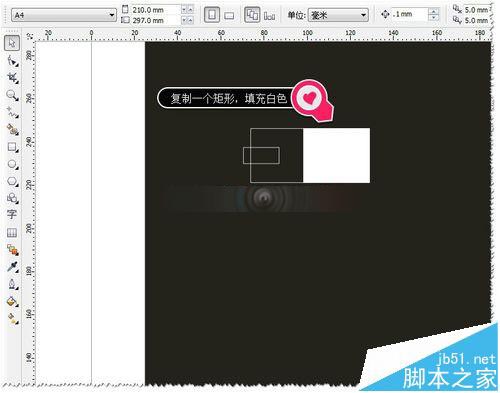Image resolution: width=500 pixels, height=393 pixels.
Task: Select the Table tool
Action: [x=12, y=232]
